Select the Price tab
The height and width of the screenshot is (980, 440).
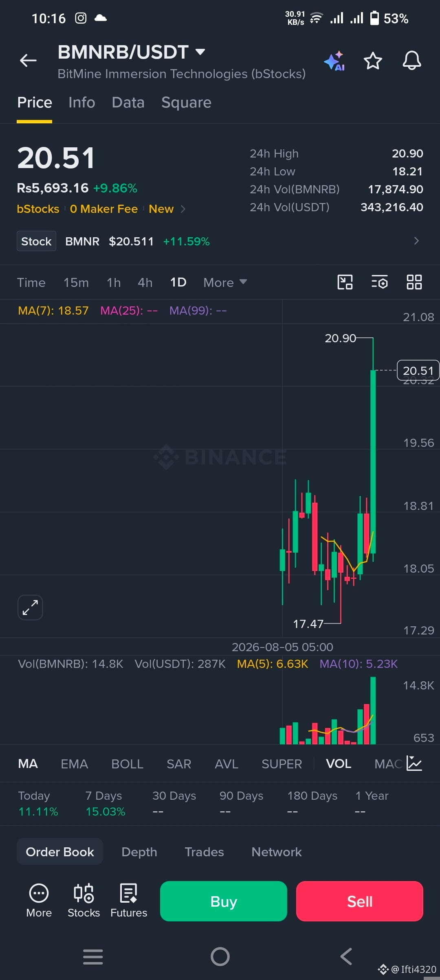click(x=35, y=102)
